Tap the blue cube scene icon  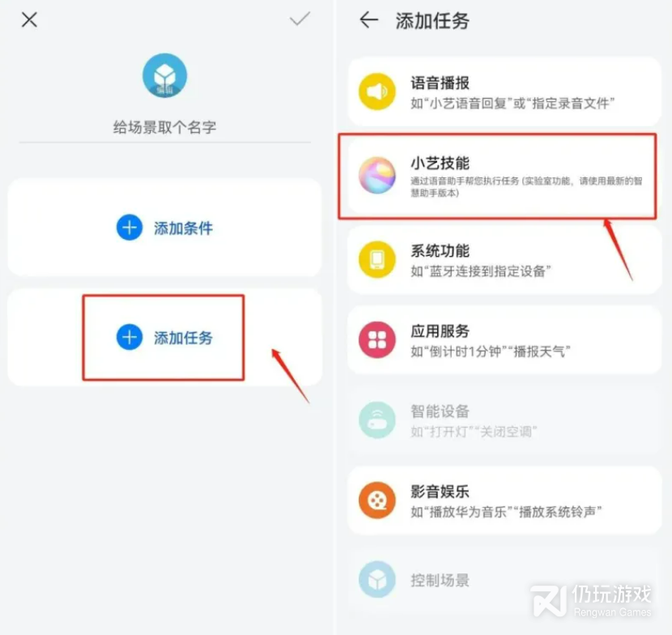point(164,75)
